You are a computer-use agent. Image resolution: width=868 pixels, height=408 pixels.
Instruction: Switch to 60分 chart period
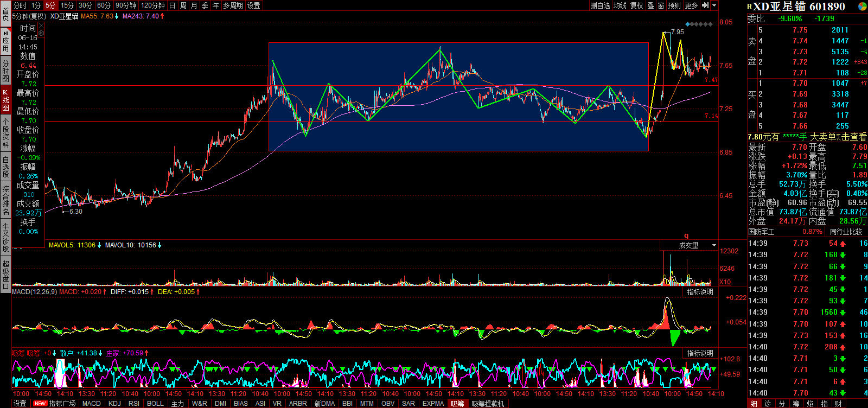click(x=104, y=5)
